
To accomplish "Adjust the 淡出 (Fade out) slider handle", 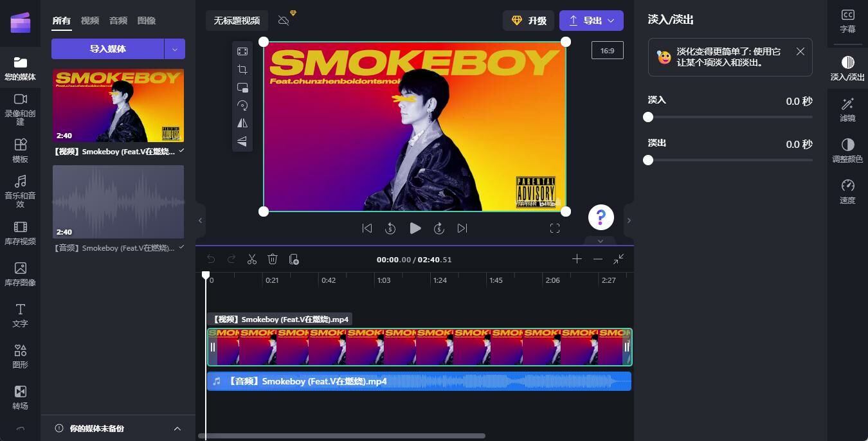I will [648, 160].
